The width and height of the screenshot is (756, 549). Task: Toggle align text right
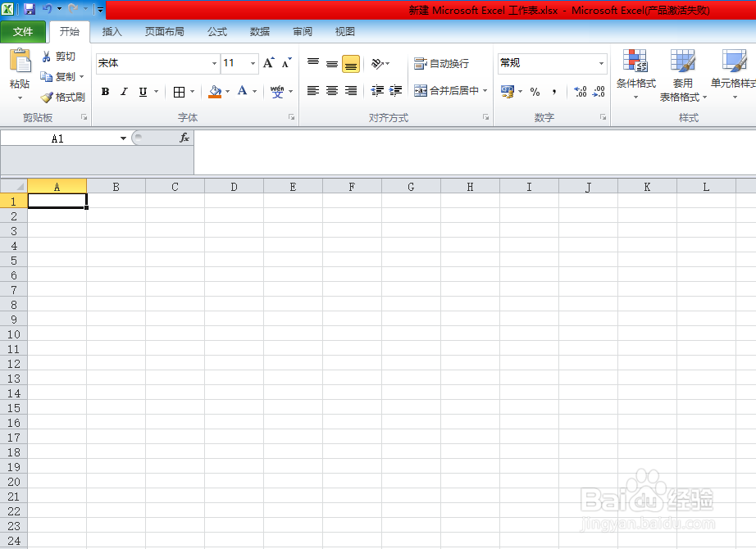click(350, 91)
